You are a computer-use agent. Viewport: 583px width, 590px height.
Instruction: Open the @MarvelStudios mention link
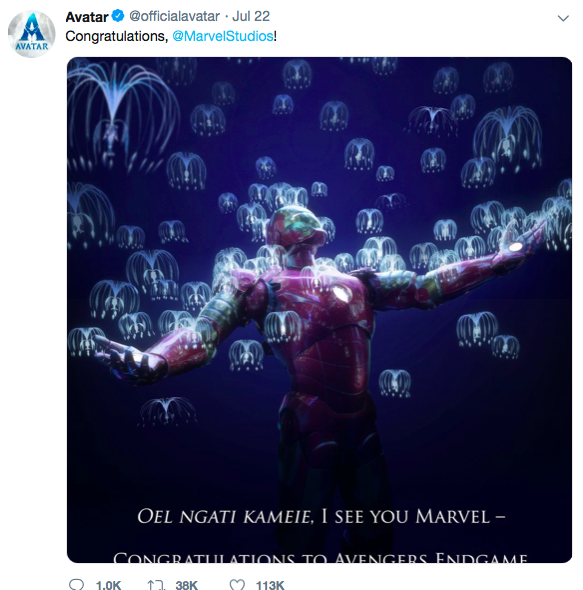tap(223, 36)
